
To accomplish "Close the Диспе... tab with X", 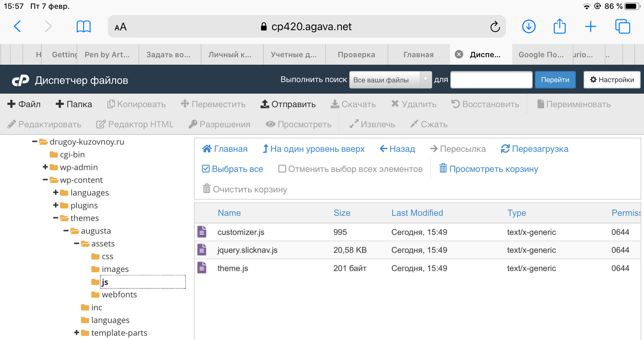I will [459, 54].
